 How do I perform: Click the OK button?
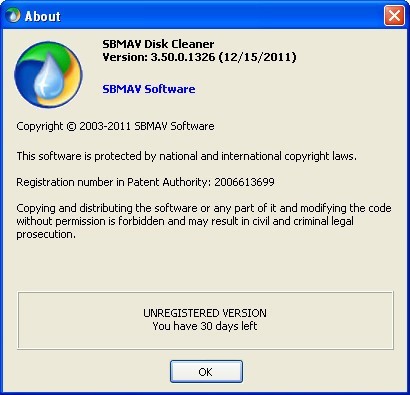[206, 371]
